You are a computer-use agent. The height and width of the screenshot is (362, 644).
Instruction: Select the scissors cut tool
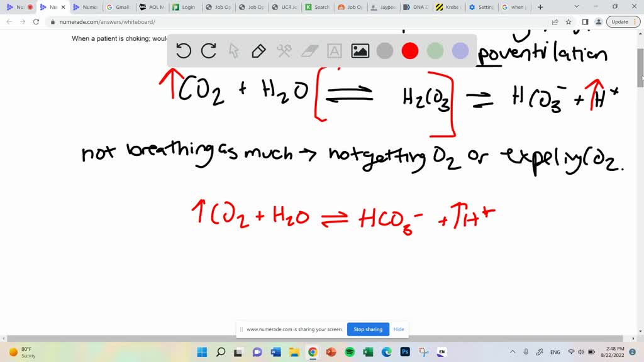[284, 51]
